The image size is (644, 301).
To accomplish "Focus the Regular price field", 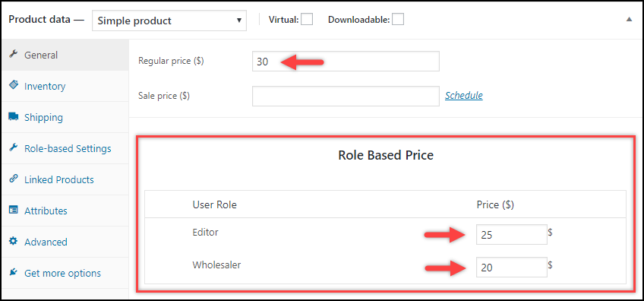I will click(x=346, y=62).
